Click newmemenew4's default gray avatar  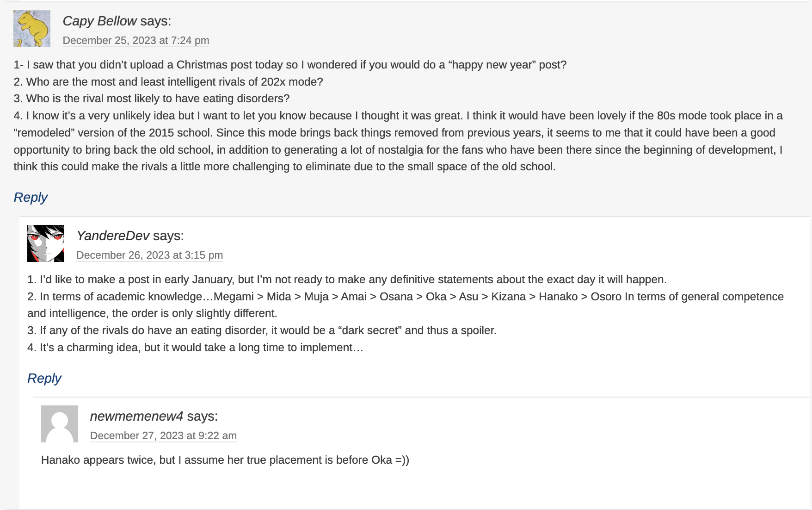(x=60, y=424)
